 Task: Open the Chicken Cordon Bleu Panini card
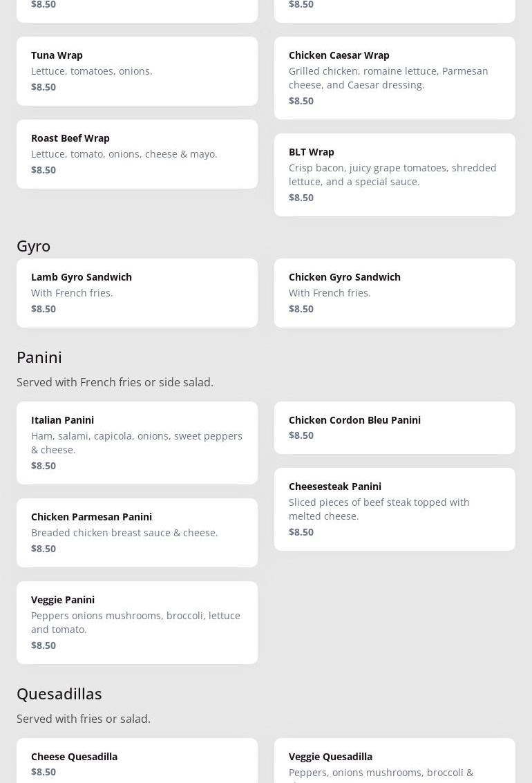[395, 427]
